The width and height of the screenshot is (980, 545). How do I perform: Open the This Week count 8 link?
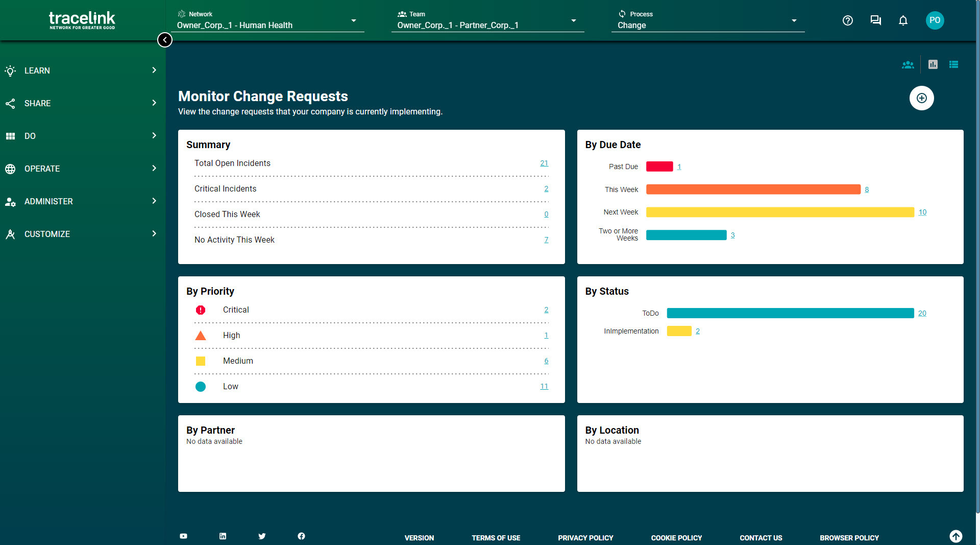click(x=867, y=189)
